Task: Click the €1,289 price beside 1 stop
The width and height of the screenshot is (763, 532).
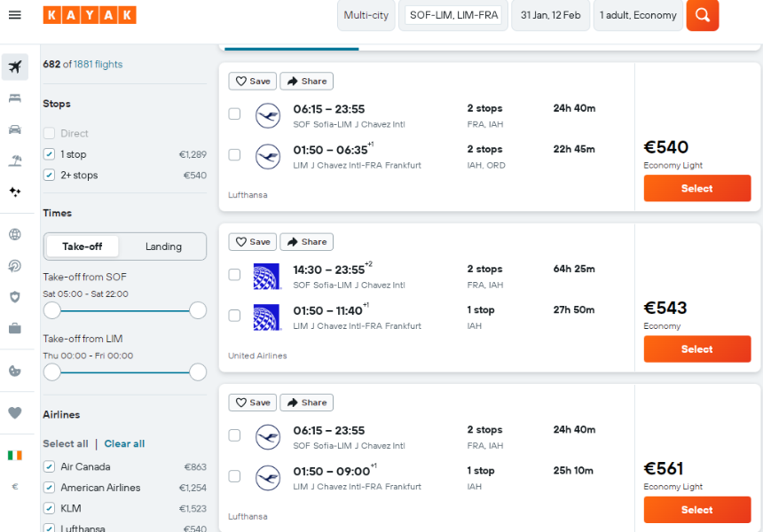Action: (x=193, y=154)
